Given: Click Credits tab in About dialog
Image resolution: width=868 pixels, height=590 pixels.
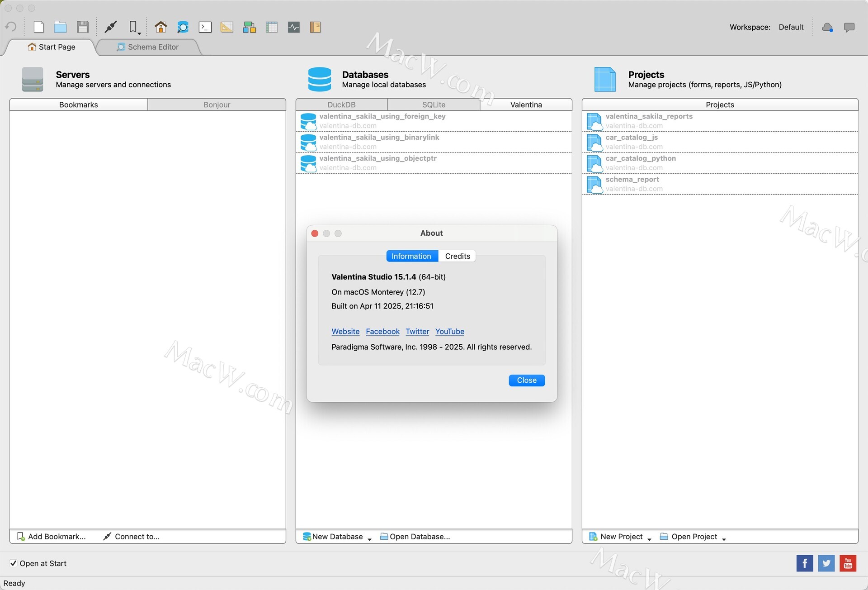Looking at the screenshot, I should 458,256.
